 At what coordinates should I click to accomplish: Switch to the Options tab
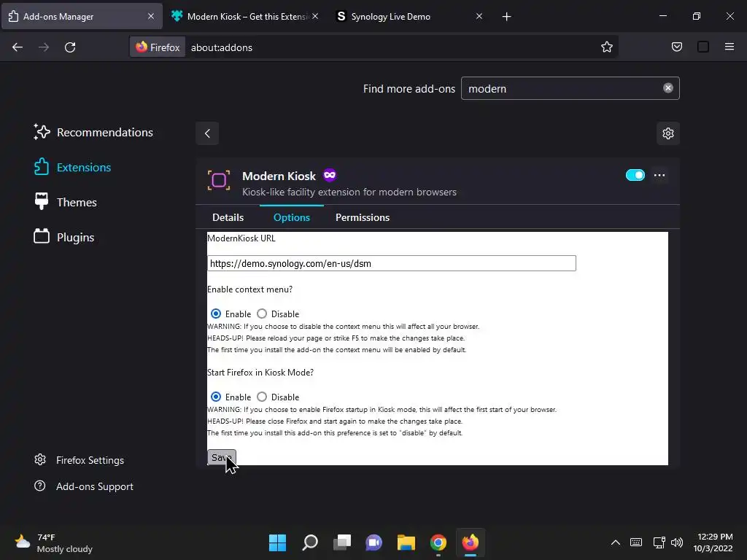tap(292, 217)
